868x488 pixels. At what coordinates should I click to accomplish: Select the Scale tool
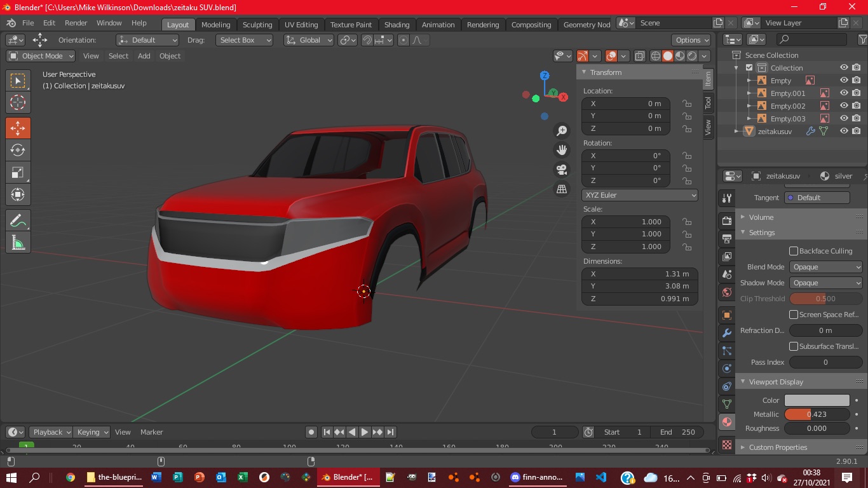[18, 172]
